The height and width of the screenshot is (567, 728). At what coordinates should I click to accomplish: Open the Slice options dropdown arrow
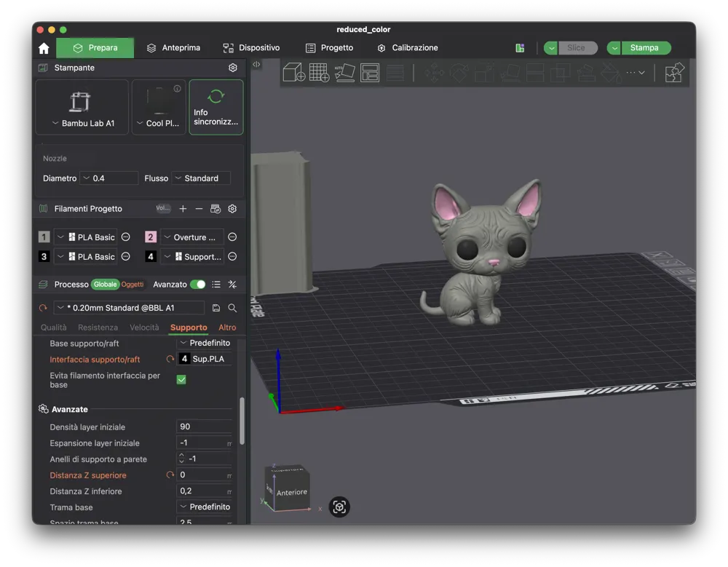(x=551, y=48)
